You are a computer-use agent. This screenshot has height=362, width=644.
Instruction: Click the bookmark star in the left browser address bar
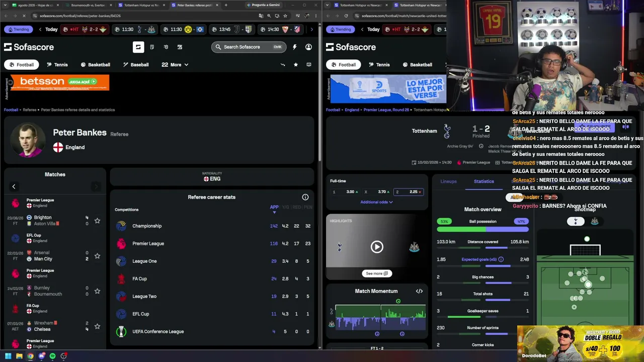(x=285, y=16)
